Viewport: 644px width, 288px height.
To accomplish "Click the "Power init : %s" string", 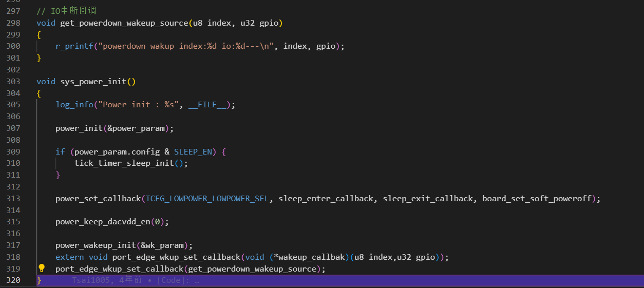I will click(x=138, y=105).
